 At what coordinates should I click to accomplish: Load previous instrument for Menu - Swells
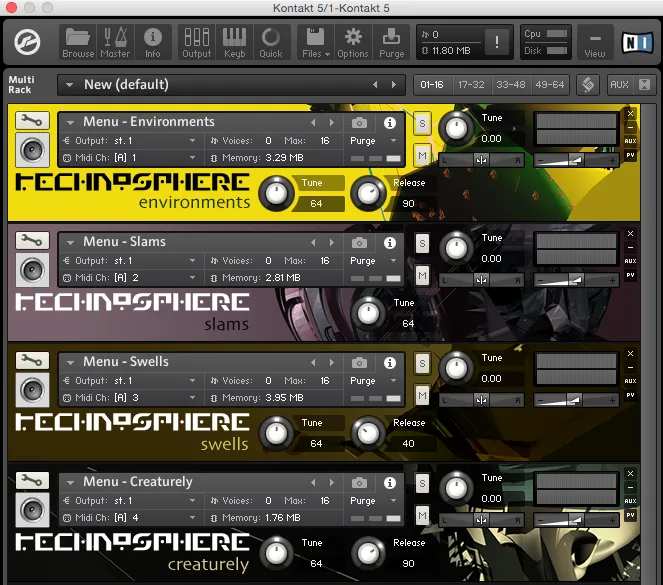(313, 363)
